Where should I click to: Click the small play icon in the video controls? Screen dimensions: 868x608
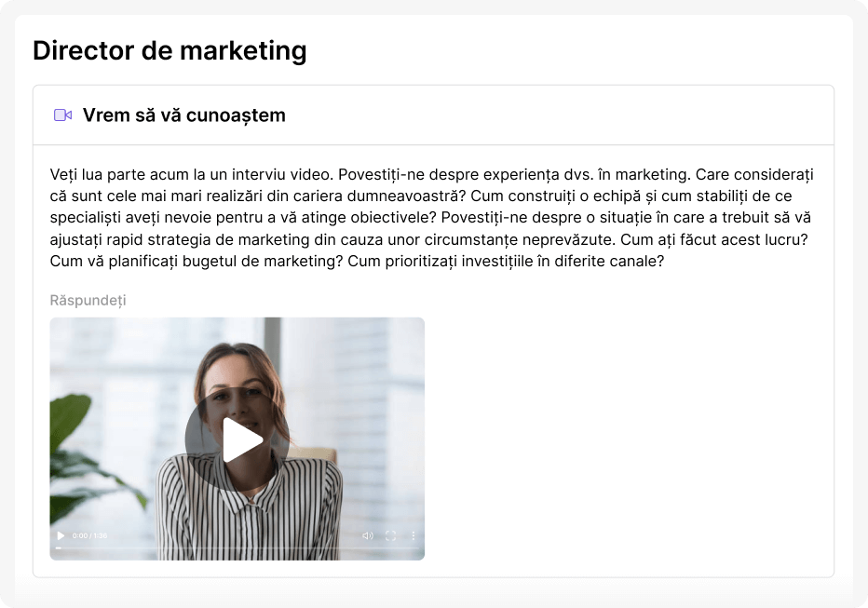(x=61, y=535)
